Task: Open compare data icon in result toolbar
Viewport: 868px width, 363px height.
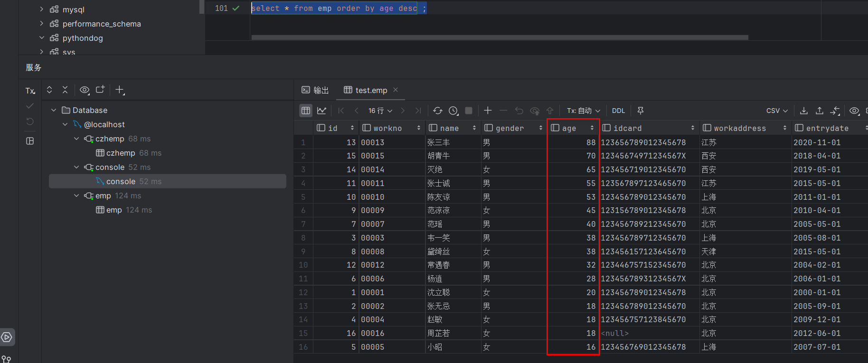Action: [835, 111]
